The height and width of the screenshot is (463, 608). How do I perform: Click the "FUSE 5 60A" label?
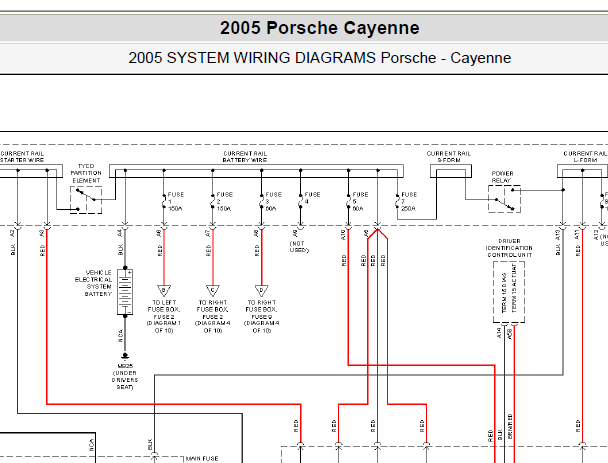coord(360,202)
